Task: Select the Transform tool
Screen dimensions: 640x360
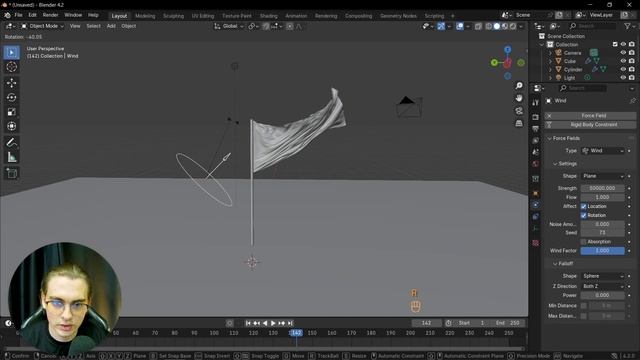Action: (x=11, y=126)
